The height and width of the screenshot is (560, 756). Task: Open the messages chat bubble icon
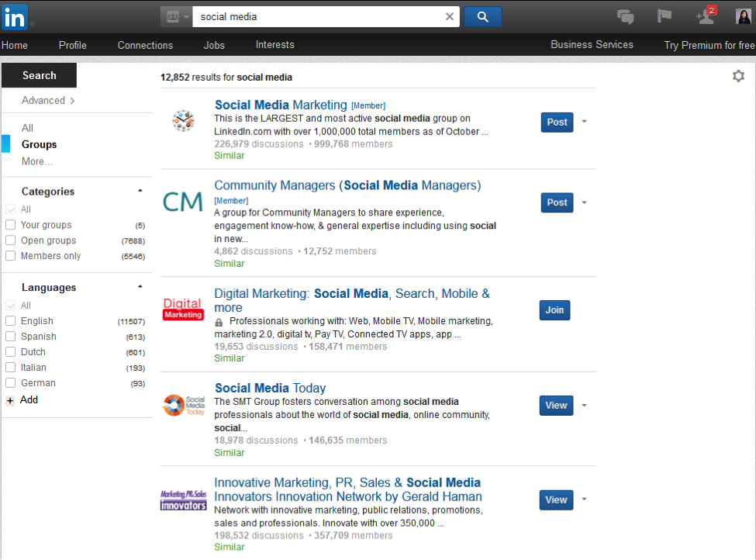click(x=625, y=17)
